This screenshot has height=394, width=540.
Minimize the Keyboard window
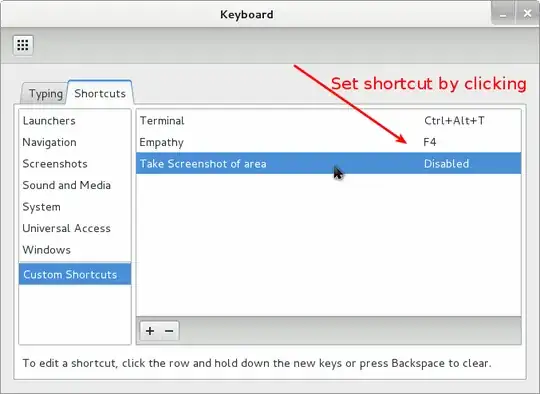[x=503, y=14]
